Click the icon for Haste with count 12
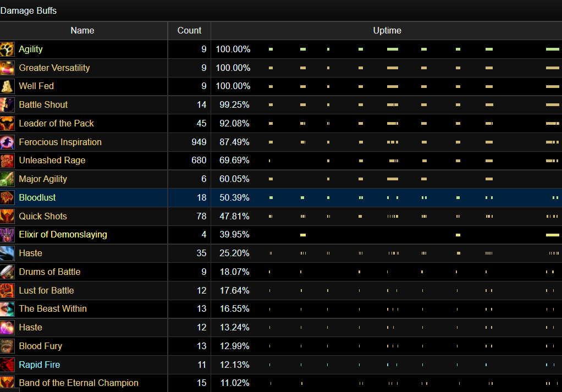The image size is (562, 392). (x=7, y=328)
